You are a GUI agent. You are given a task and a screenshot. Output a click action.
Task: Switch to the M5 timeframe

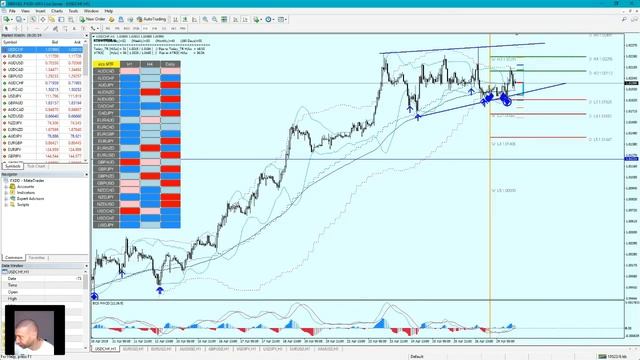coord(117,29)
